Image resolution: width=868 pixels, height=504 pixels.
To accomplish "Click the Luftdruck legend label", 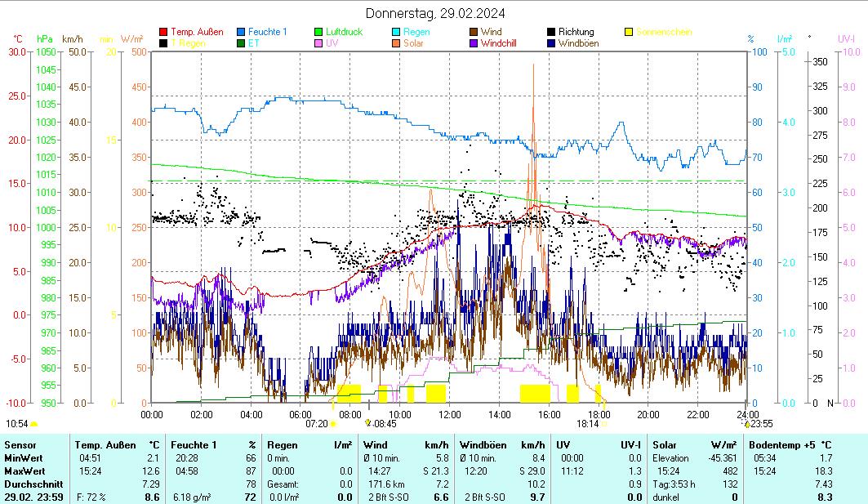I will pyautogui.click(x=345, y=32).
